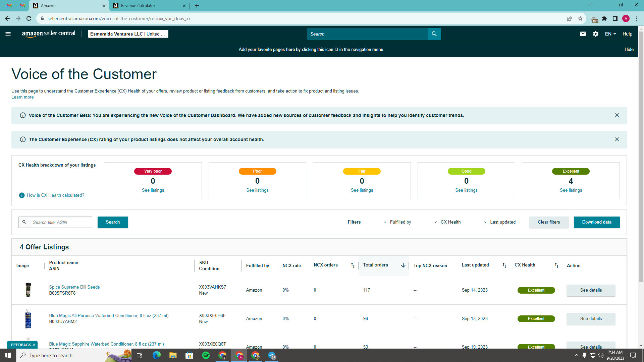Open Microsoft Edge from the taskbar
This screenshot has height=362, width=644.
click(157, 355)
